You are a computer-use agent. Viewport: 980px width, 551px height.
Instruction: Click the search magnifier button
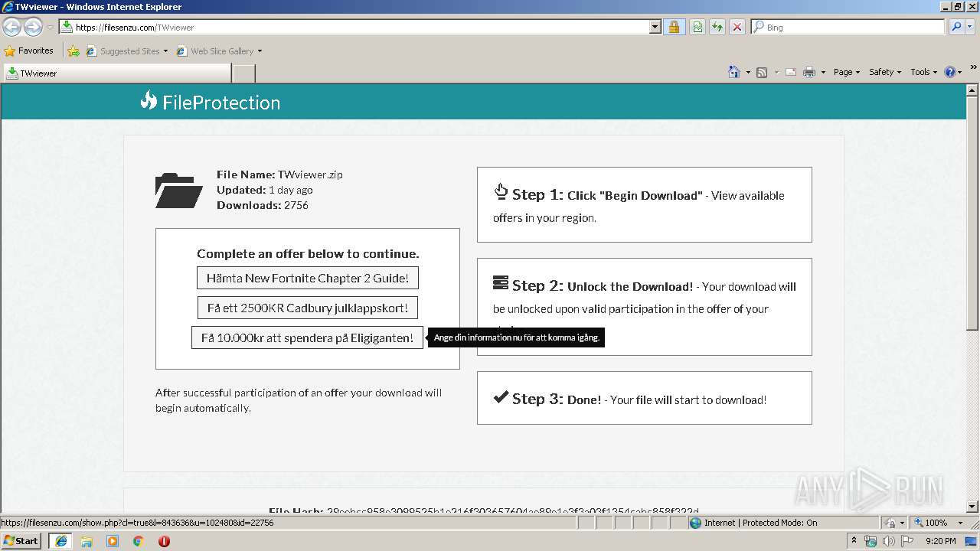[x=955, y=27]
